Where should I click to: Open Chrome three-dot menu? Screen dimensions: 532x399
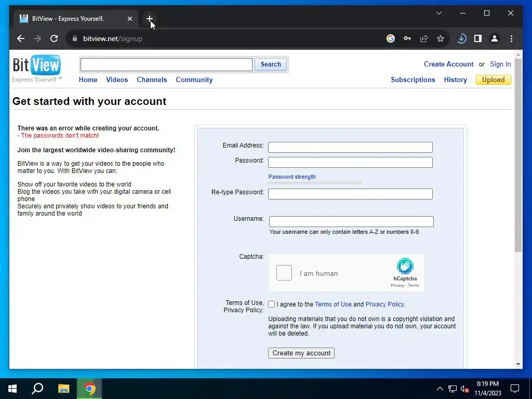511,38
